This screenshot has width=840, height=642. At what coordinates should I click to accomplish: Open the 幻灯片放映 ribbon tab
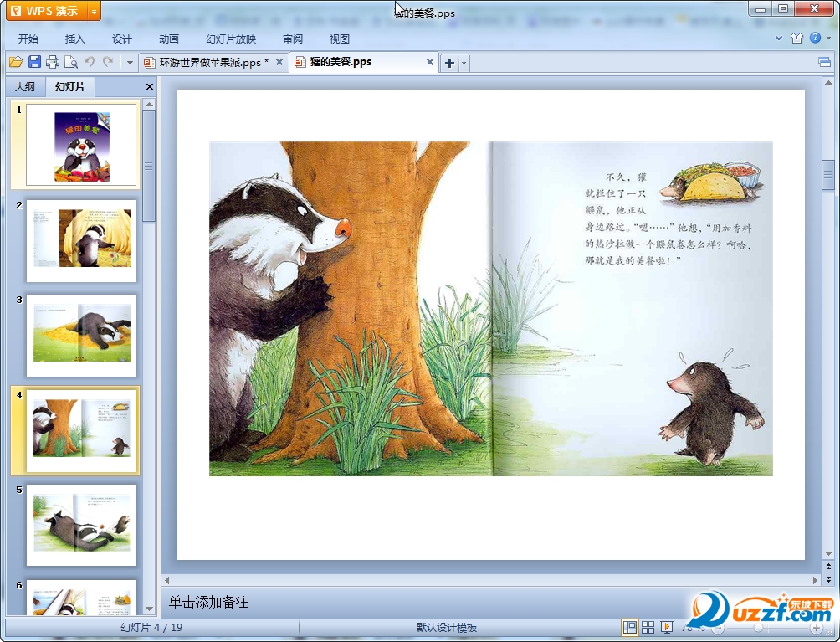231,39
